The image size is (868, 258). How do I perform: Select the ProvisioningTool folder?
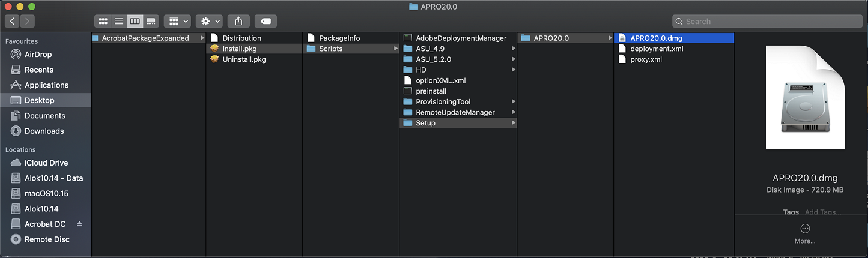click(x=458, y=102)
